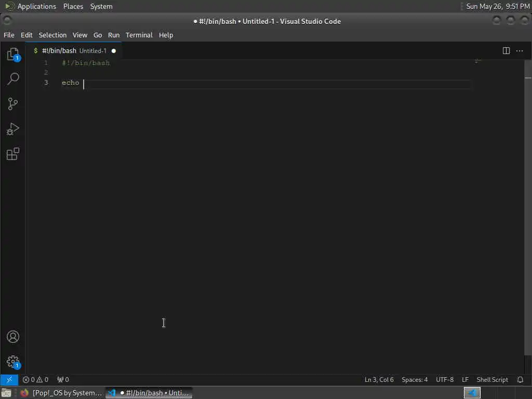This screenshot has height=399, width=532.
Task: Click line 1 with #!/bin/bash text
Action: coord(86,63)
